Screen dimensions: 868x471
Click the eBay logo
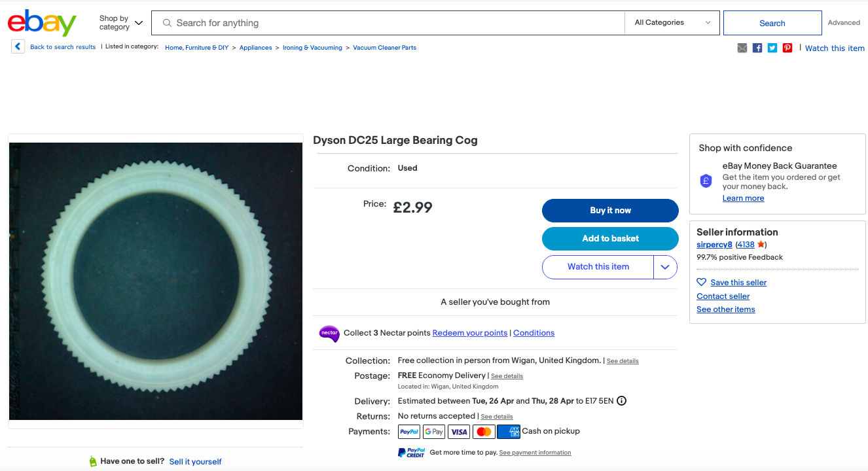42,23
